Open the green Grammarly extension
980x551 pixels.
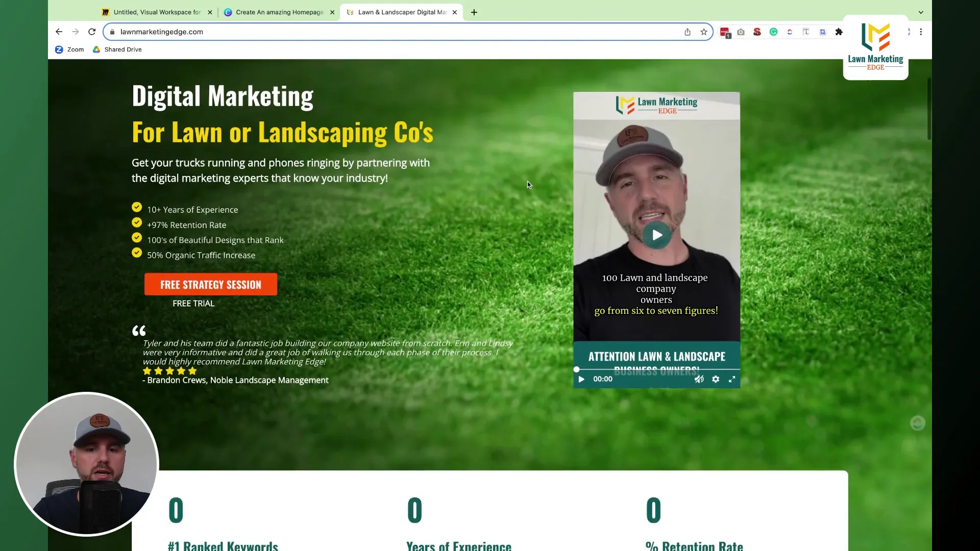[774, 32]
